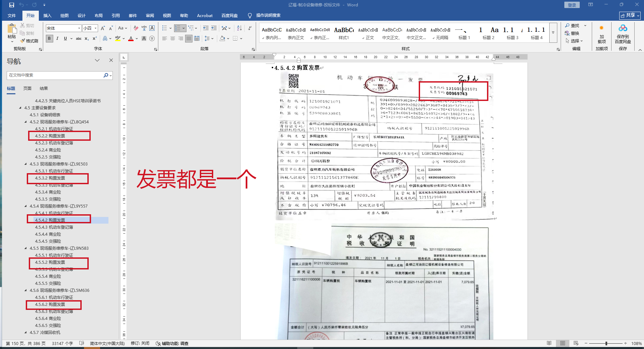Click the zoom slider handle
644x349 pixels.
point(606,343)
